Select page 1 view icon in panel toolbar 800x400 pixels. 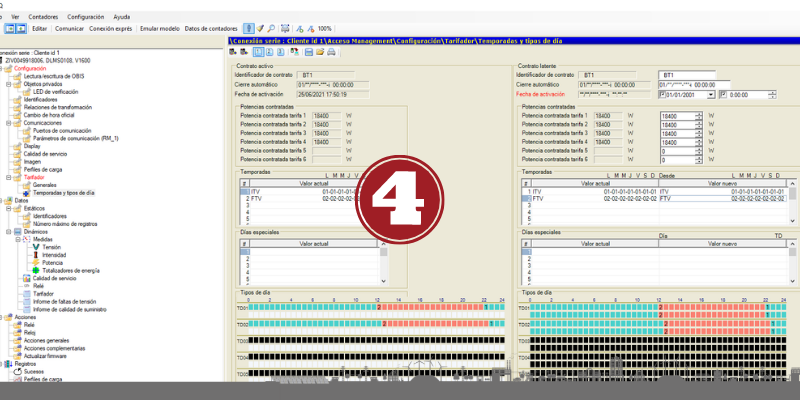[x=258, y=52]
